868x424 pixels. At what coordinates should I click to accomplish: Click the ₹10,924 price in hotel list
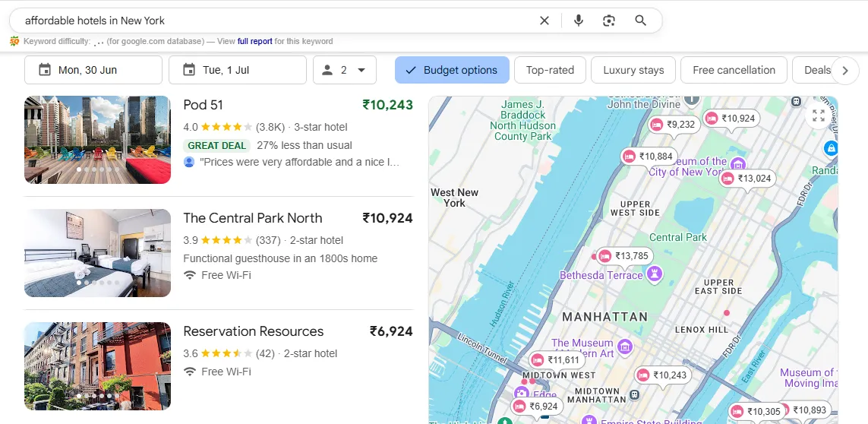click(387, 218)
